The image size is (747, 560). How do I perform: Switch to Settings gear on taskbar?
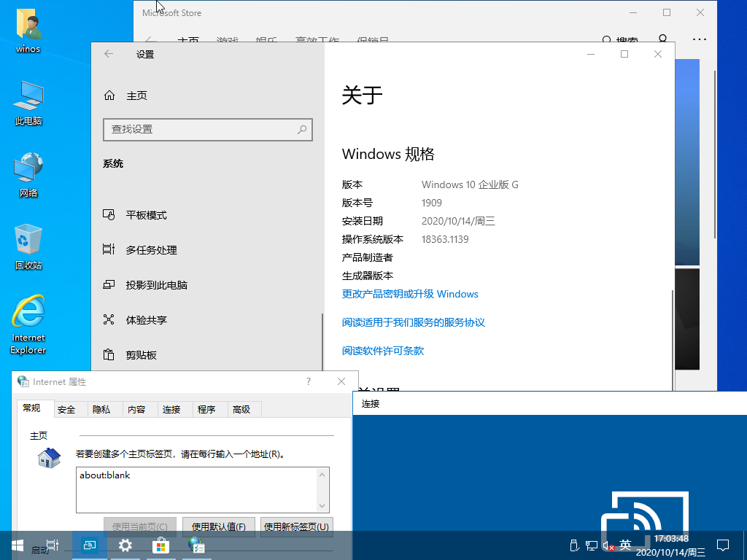[x=125, y=545]
